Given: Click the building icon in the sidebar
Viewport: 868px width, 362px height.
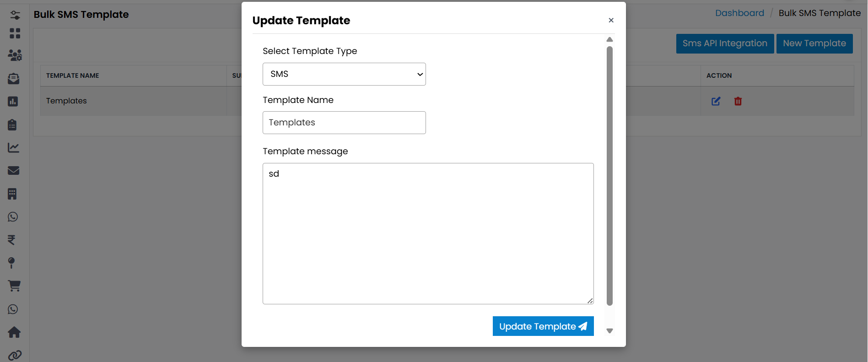Looking at the screenshot, I should click(x=12, y=194).
